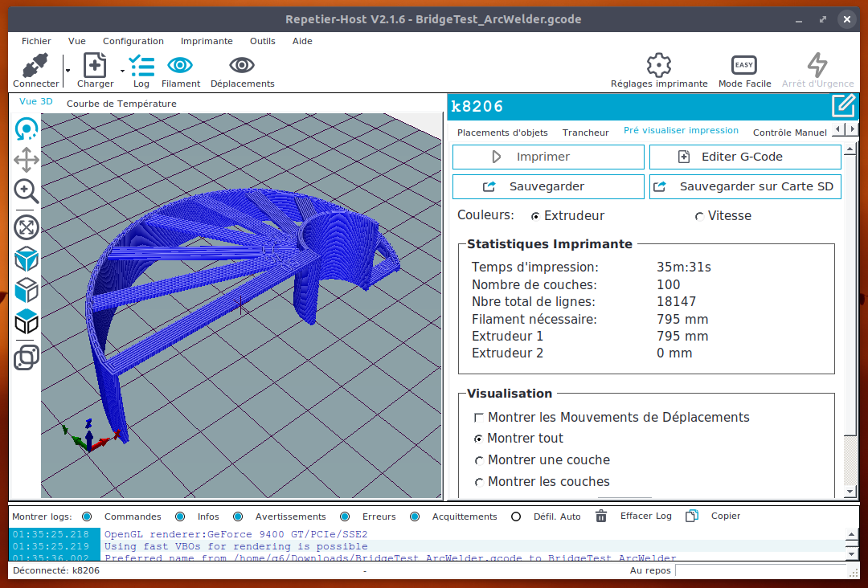The height and width of the screenshot is (588, 868).
Task: Choose the blue-top cube view icon
Action: (26, 259)
